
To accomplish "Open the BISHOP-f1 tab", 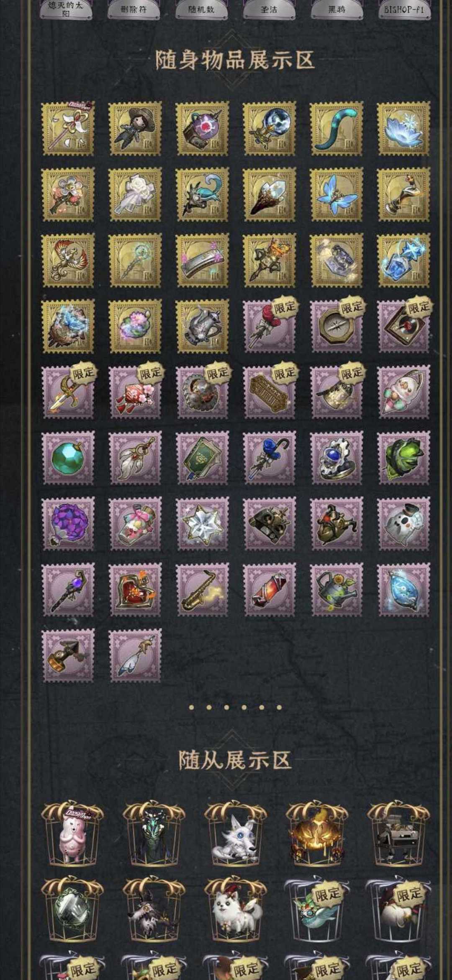I will [404, 9].
